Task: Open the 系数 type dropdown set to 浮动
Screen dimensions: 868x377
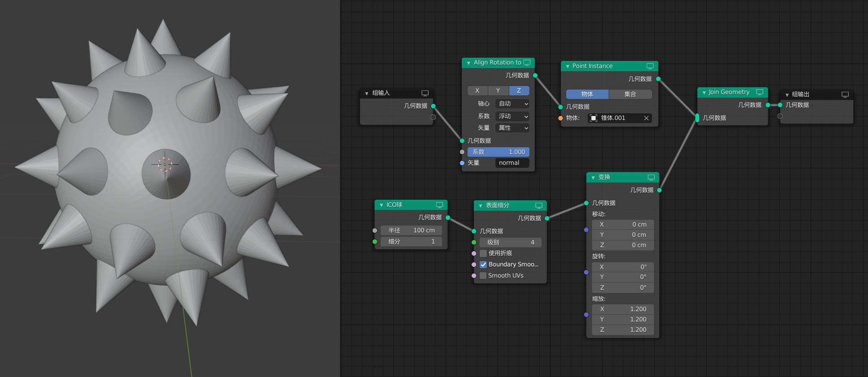Action: 513,116
